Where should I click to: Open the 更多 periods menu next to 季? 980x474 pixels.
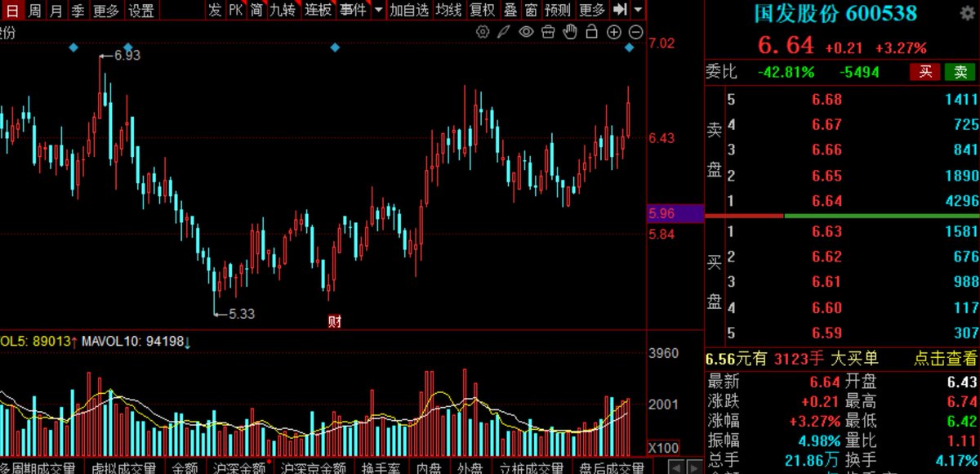point(106,10)
